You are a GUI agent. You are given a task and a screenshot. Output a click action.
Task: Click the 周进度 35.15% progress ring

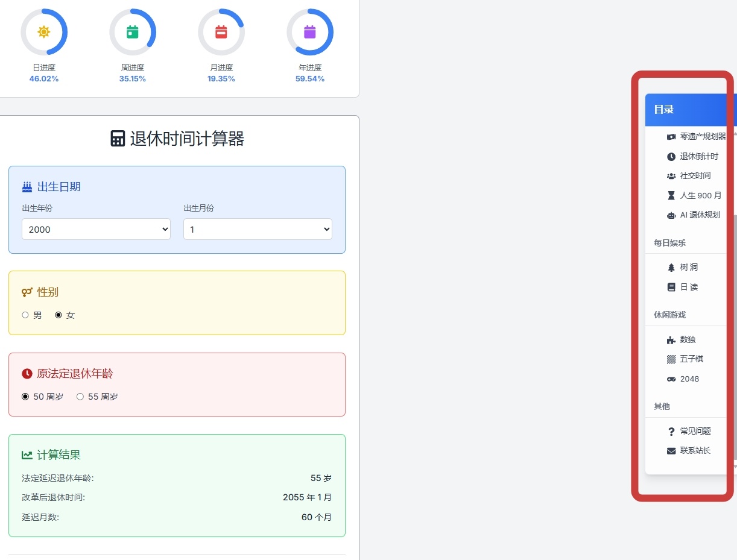coord(133,32)
